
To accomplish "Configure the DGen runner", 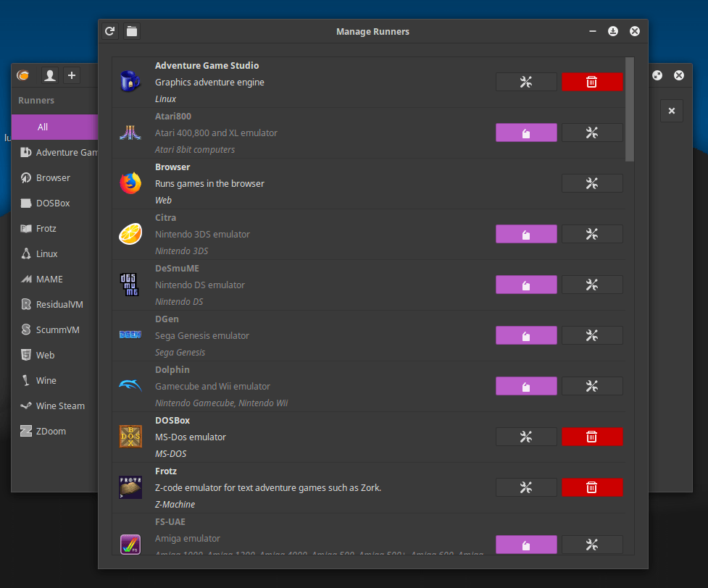I will [x=592, y=335].
